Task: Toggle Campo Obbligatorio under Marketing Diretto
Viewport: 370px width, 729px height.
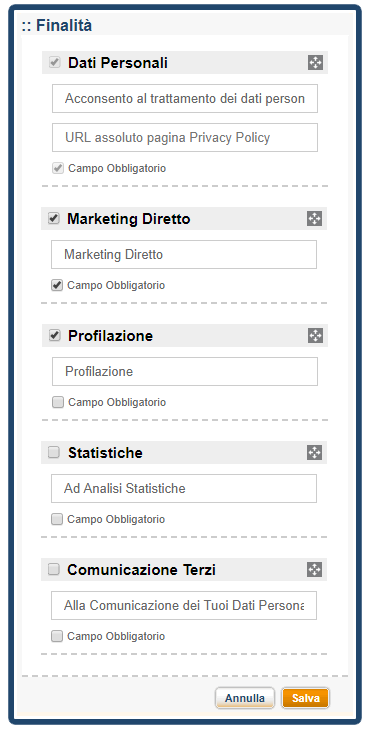Action: (57, 285)
